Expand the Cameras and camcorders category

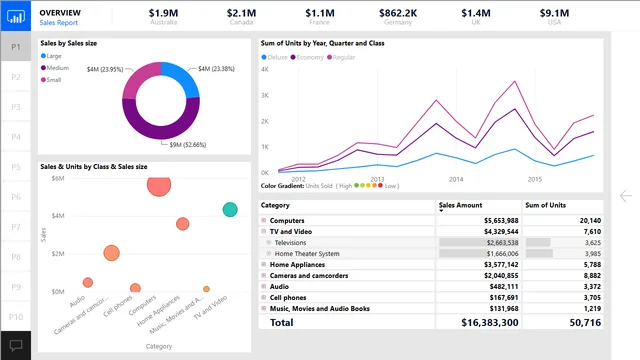264,276
